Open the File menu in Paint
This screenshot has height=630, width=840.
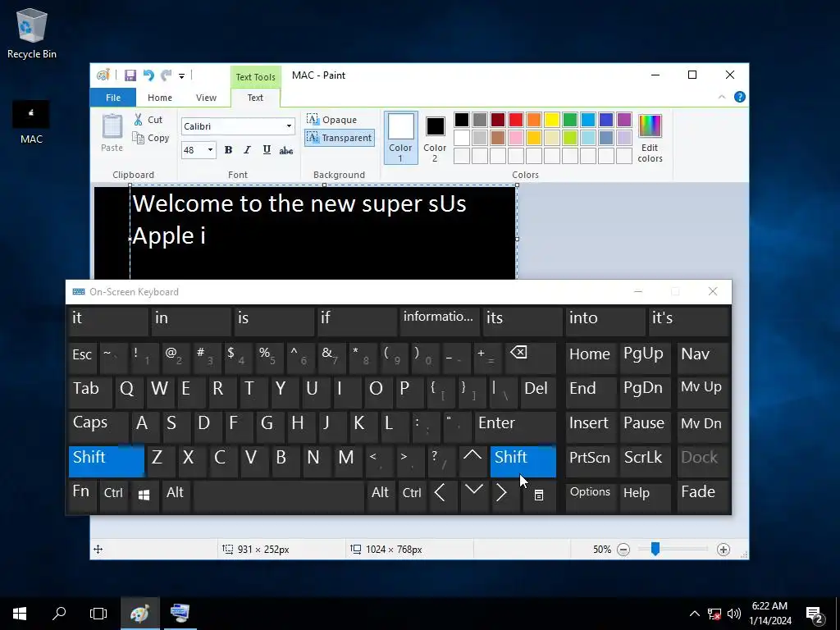pos(113,98)
